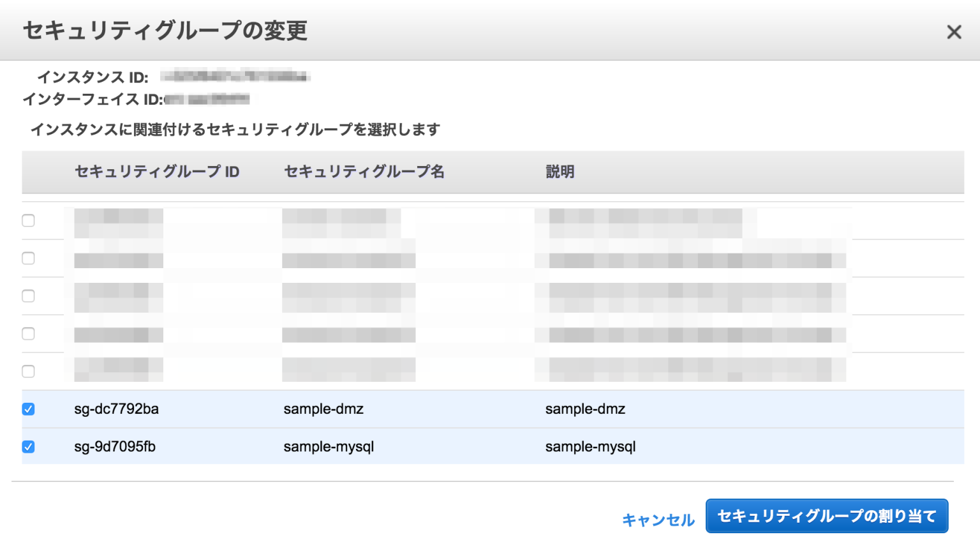Uncheck the sg-dc7792ba security group
This screenshot has height=551, width=980.
[x=28, y=409]
